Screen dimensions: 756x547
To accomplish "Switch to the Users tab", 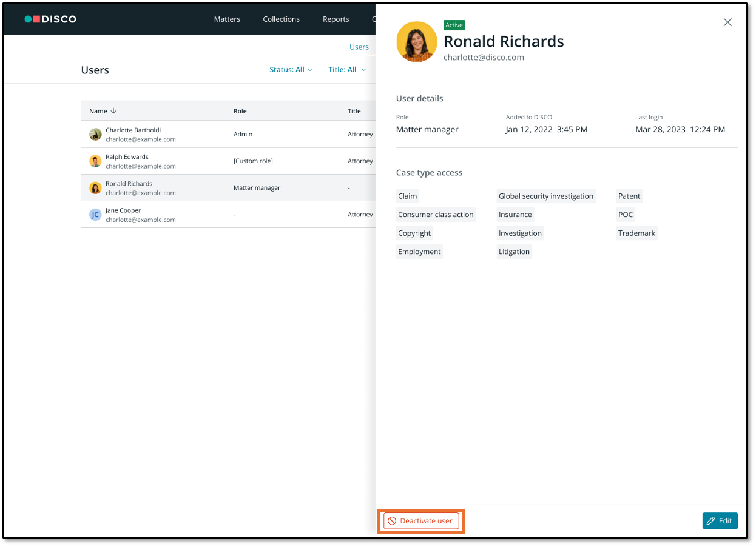I will tap(359, 47).
